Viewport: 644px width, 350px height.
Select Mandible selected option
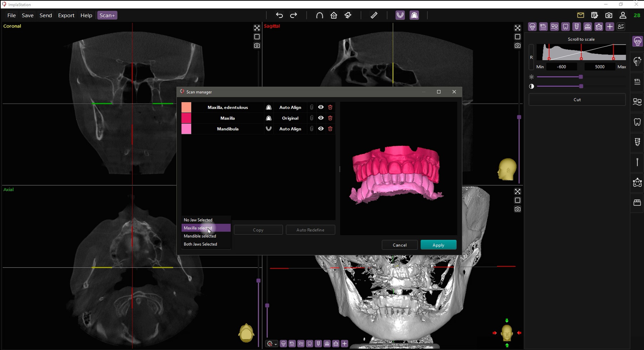[206, 236]
